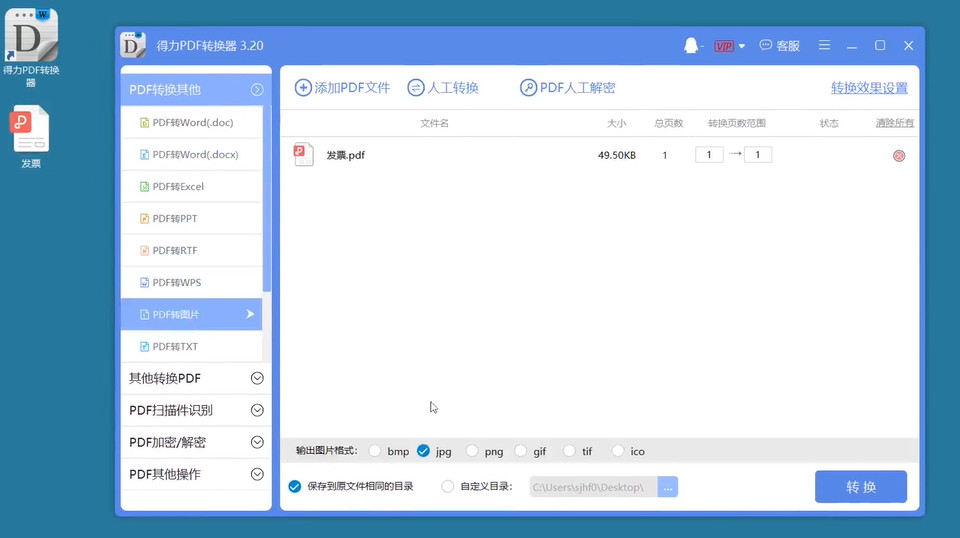This screenshot has width=960, height=538.
Task: Expand the VIP dropdown arrow
Action: pos(741,46)
